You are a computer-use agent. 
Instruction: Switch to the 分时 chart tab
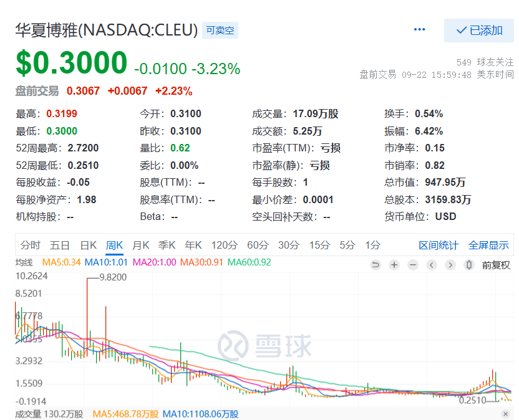point(30,245)
